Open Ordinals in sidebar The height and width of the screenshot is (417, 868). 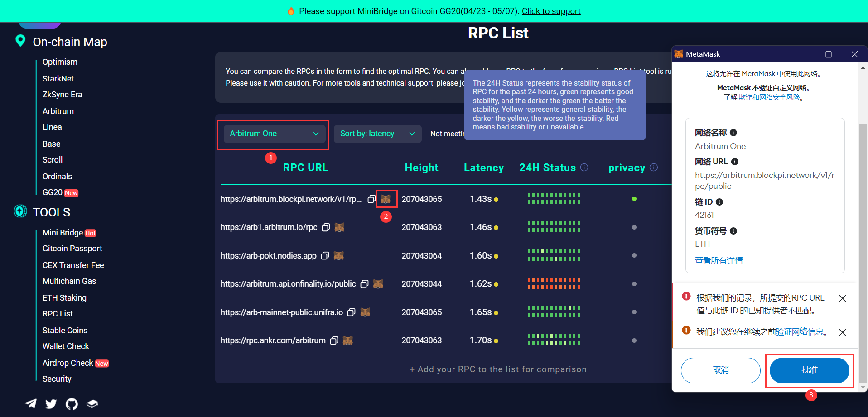(57, 177)
